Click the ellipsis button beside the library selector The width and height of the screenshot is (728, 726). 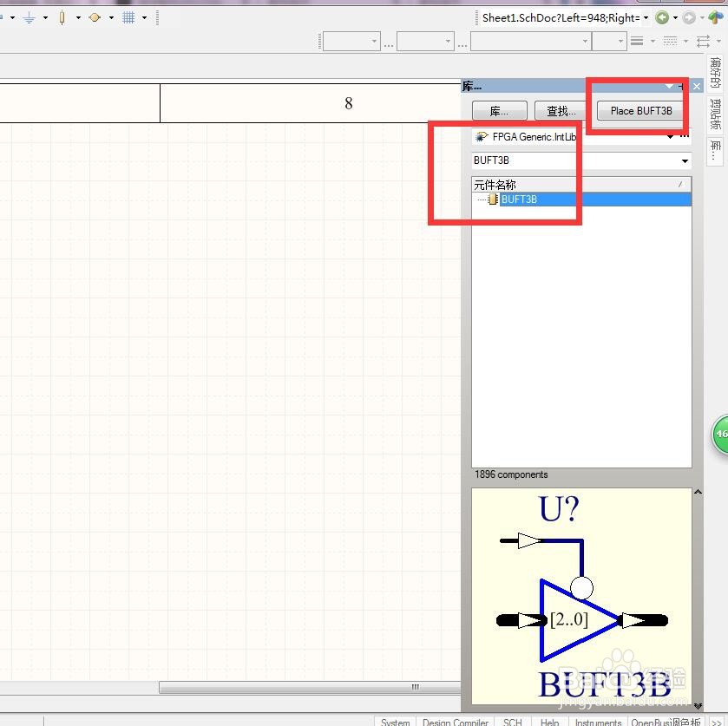tap(685, 136)
